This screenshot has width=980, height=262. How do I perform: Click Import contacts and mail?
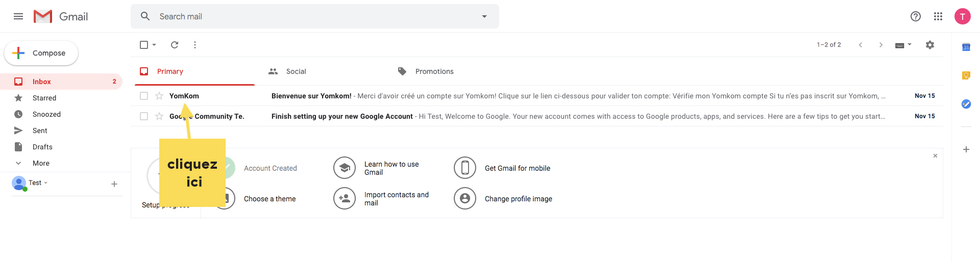pyautogui.click(x=397, y=199)
